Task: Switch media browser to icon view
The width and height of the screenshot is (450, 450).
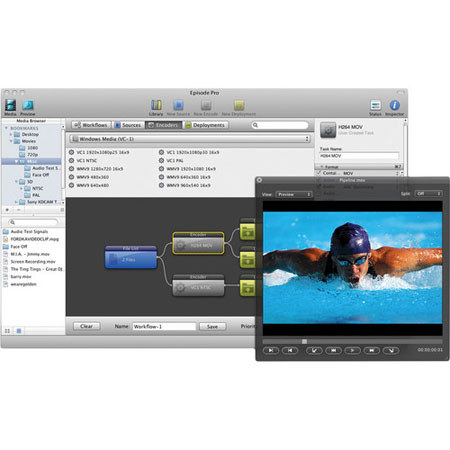Action: pos(7,331)
